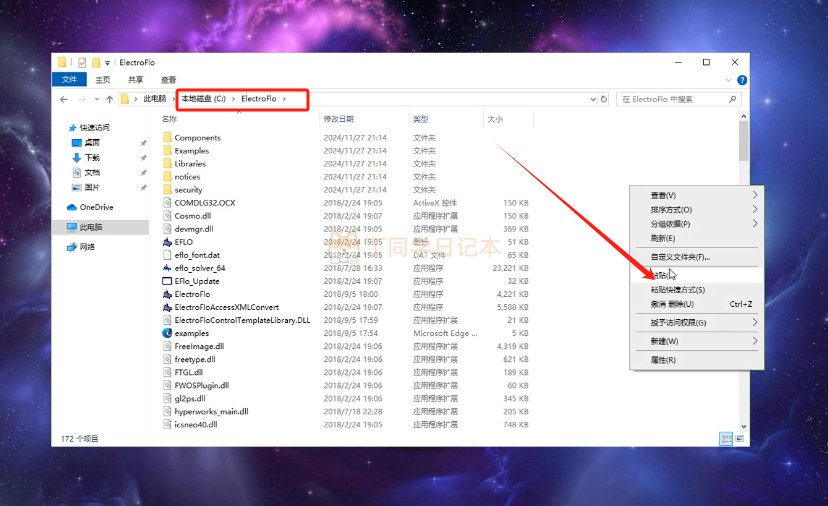Sort by the 名称 column header

(170, 119)
